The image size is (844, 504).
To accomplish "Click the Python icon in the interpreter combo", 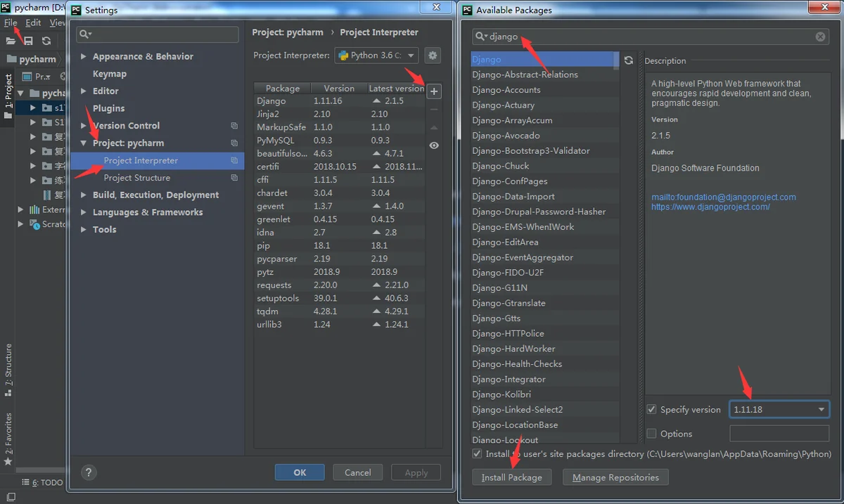I will 343,56.
